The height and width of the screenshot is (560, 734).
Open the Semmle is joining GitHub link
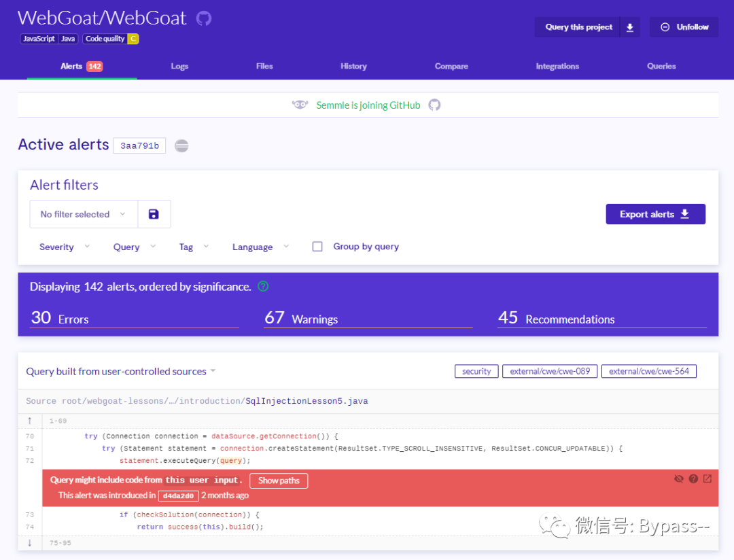click(368, 105)
